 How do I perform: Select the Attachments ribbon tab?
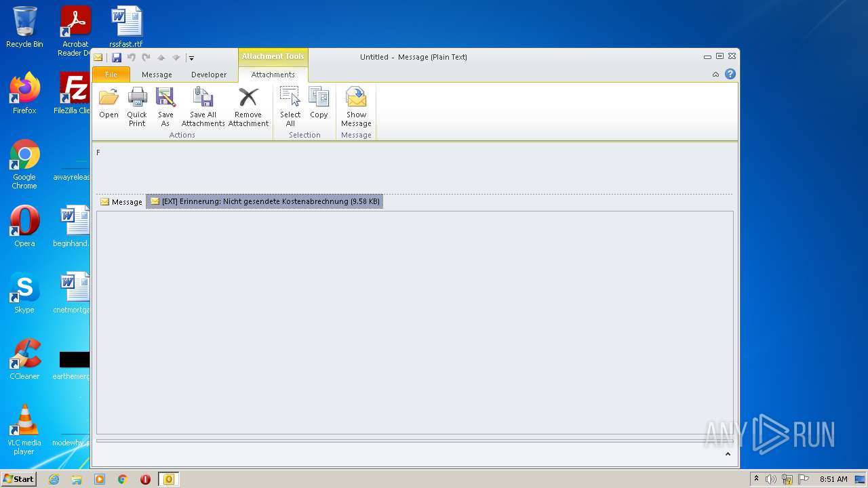[273, 75]
